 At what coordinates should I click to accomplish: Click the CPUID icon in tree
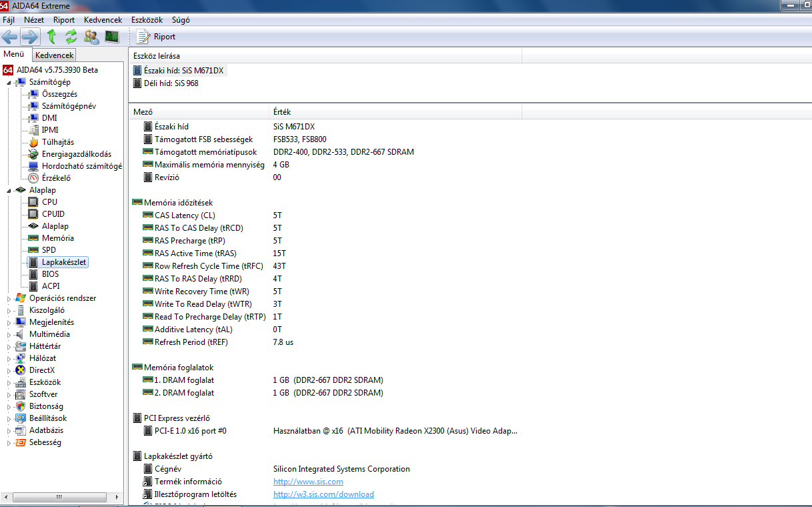coord(33,214)
